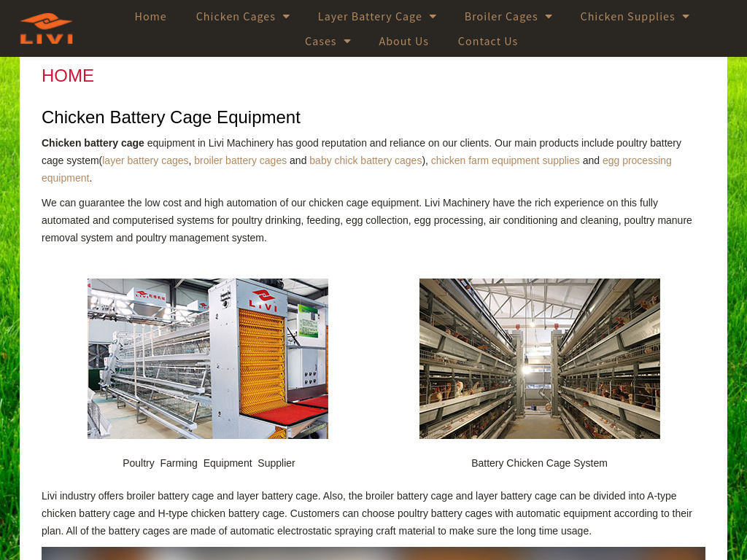Go to the Contact Us page
The height and width of the screenshot is (560, 747).
[x=488, y=42]
